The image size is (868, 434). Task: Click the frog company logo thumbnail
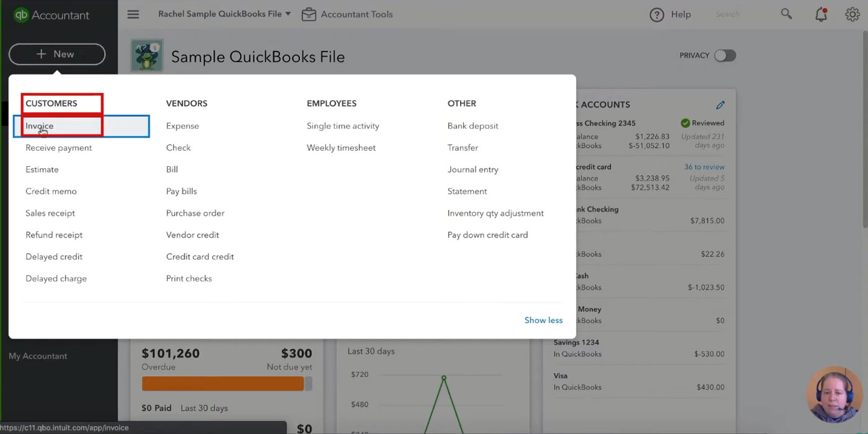click(x=147, y=56)
